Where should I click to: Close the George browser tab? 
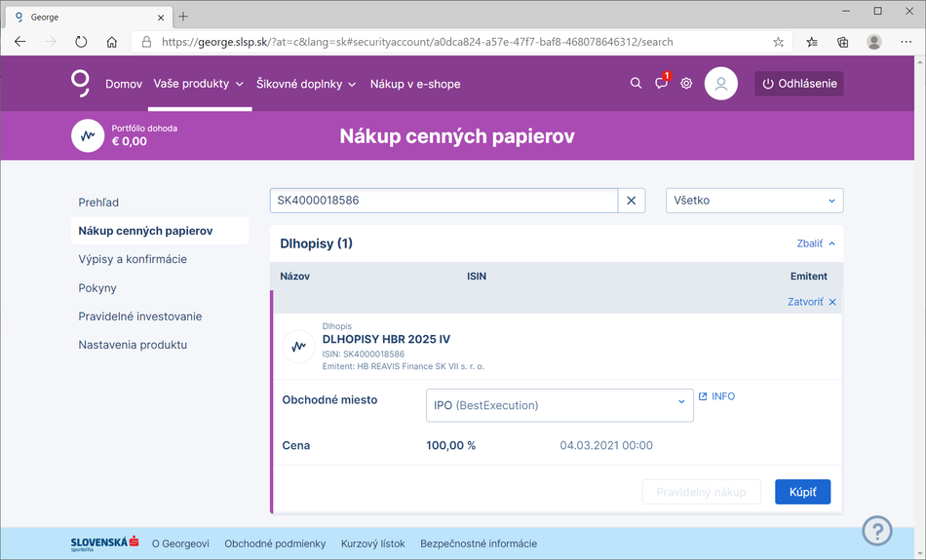click(161, 18)
